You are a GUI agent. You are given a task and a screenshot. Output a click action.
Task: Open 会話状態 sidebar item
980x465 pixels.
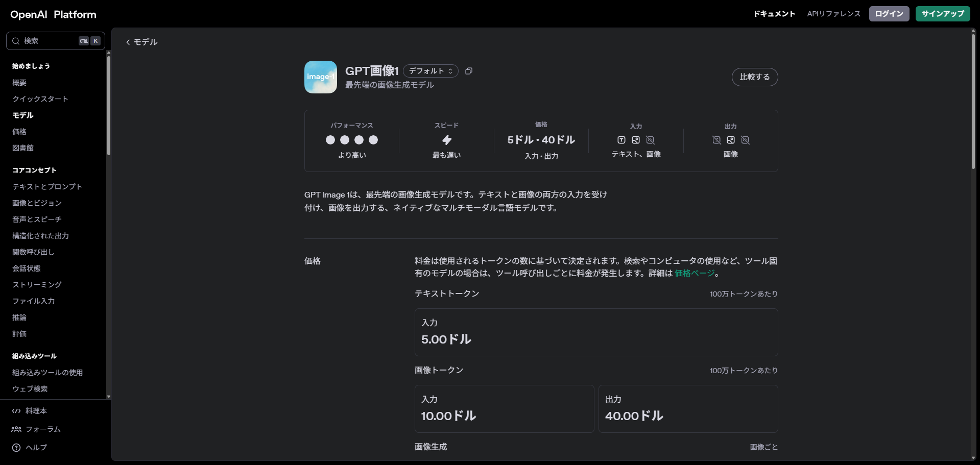27,268
